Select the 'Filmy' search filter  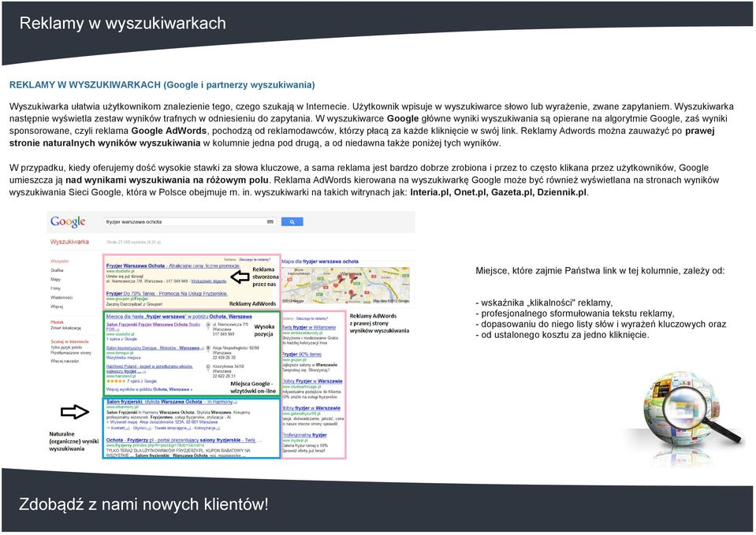pos(55,288)
